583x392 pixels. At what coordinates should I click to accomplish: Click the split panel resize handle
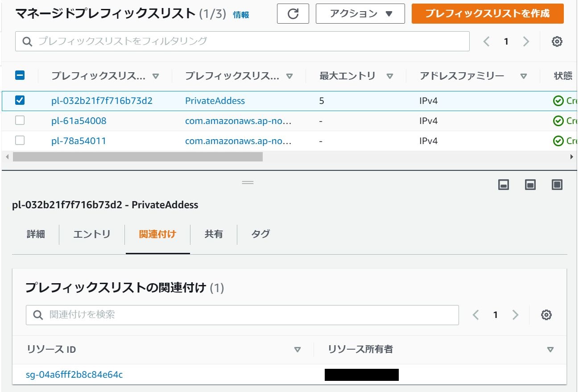(x=248, y=182)
